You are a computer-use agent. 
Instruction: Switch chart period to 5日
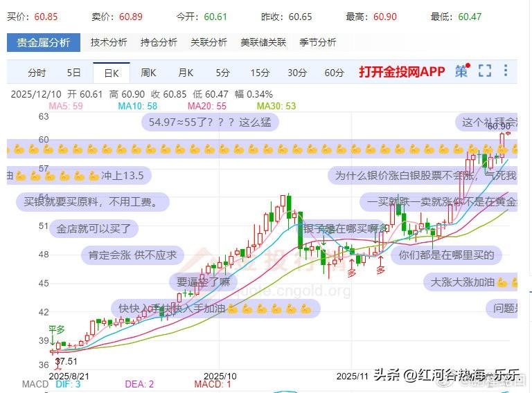coord(74,73)
